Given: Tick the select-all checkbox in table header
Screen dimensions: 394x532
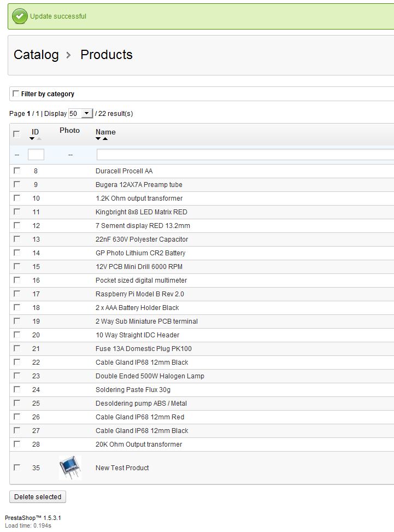Looking at the screenshot, I should point(16,133).
